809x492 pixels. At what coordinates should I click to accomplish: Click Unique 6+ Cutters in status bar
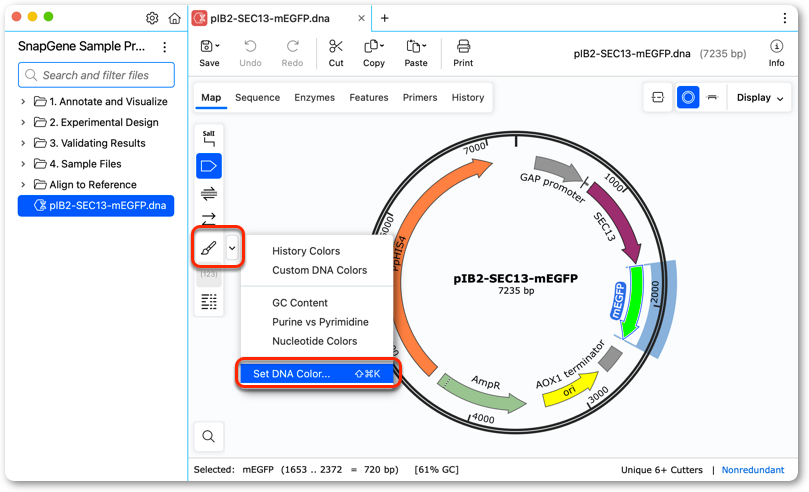661,470
